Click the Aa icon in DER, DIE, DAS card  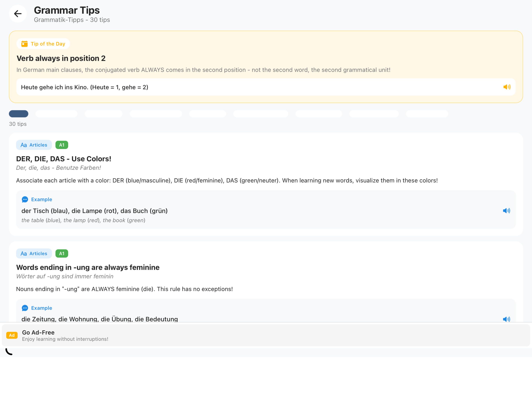pos(24,145)
